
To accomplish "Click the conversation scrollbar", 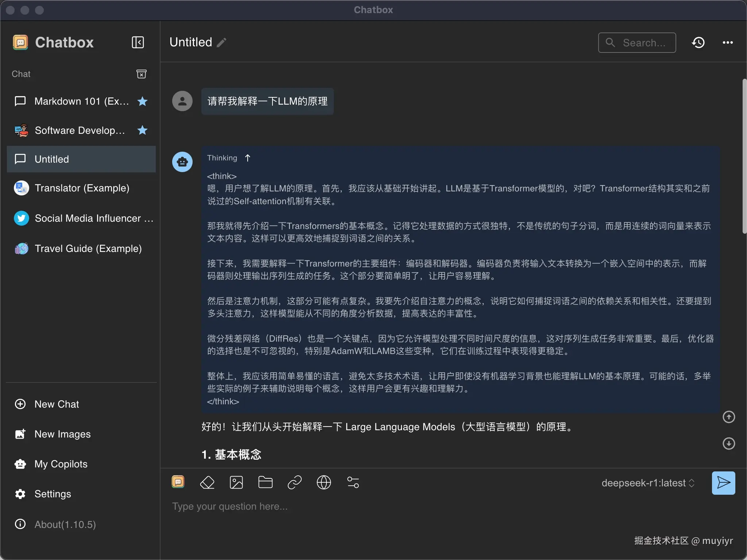I will pyautogui.click(x=744, y=157).
